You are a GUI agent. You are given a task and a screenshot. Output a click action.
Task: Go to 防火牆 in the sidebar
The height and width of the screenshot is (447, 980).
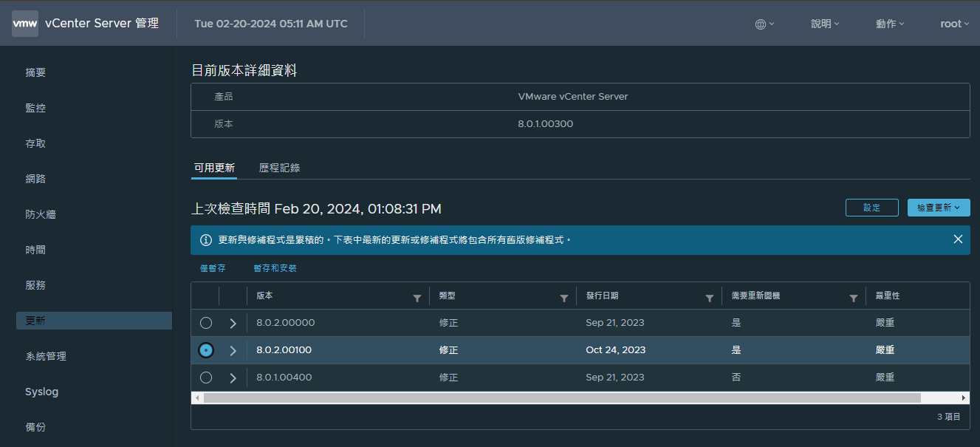click(x=41, y=214)
